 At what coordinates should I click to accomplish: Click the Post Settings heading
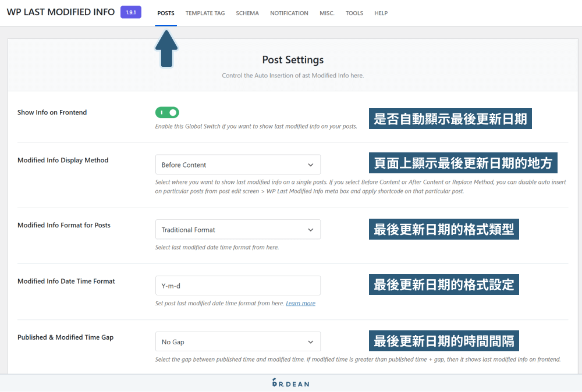(293, 60)
